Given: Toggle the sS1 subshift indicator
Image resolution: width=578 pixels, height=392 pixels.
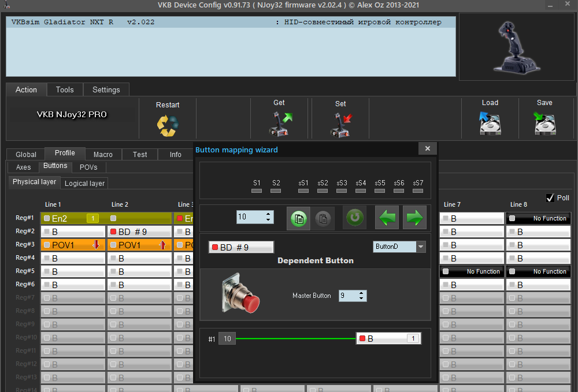Looking at the screenshot, I should [x=303, y=191].
